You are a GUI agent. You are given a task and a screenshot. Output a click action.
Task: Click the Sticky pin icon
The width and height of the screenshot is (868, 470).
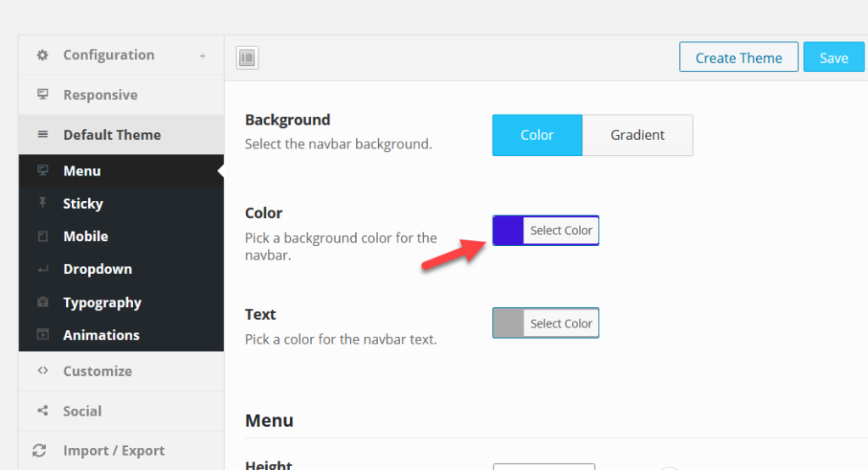click(42, 202)
